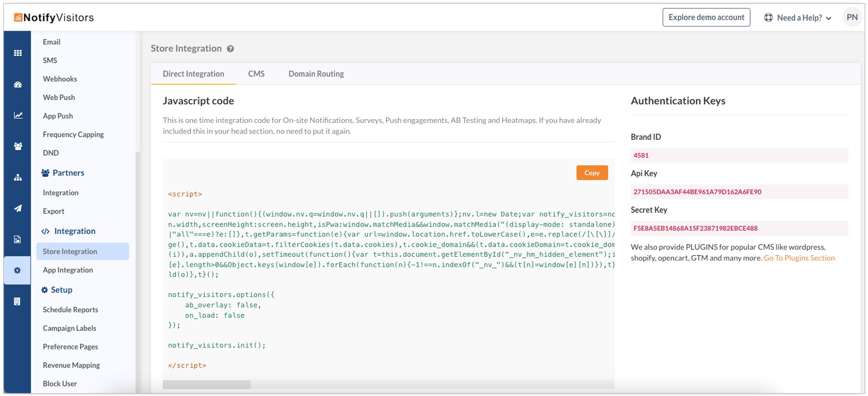The height and width of the screenshot is (396, 868).
Task: Open Export under Partners
Action: [53, 211]
